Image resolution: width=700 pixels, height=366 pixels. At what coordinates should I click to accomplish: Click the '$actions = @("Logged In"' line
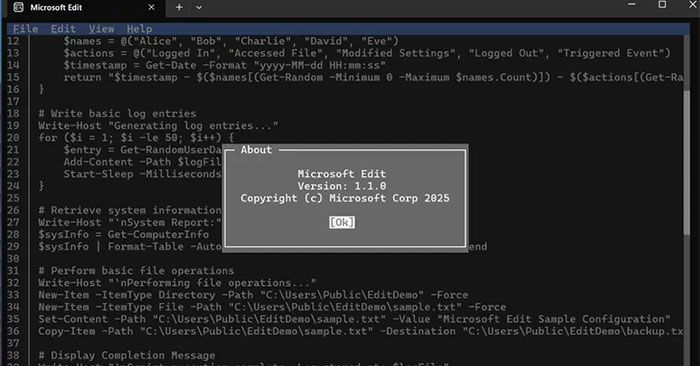pos(367,53)
